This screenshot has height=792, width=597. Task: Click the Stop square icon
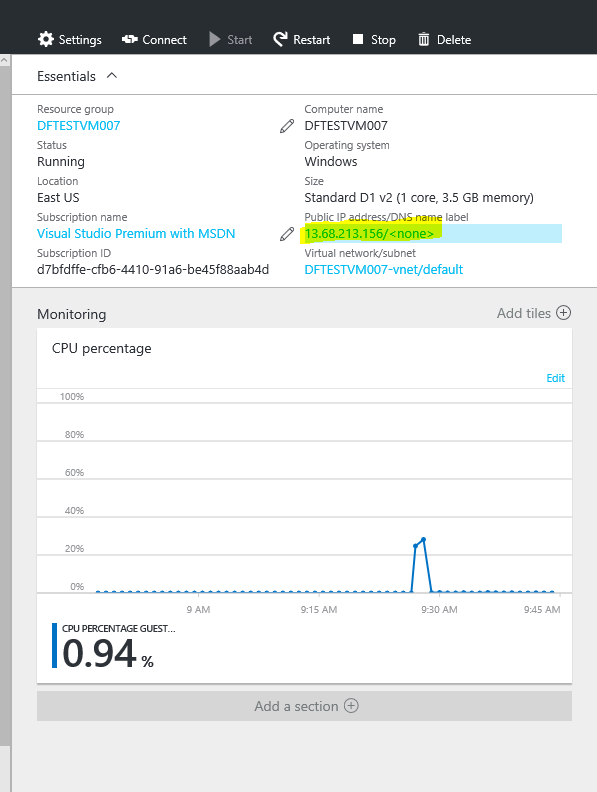(358, 39)
